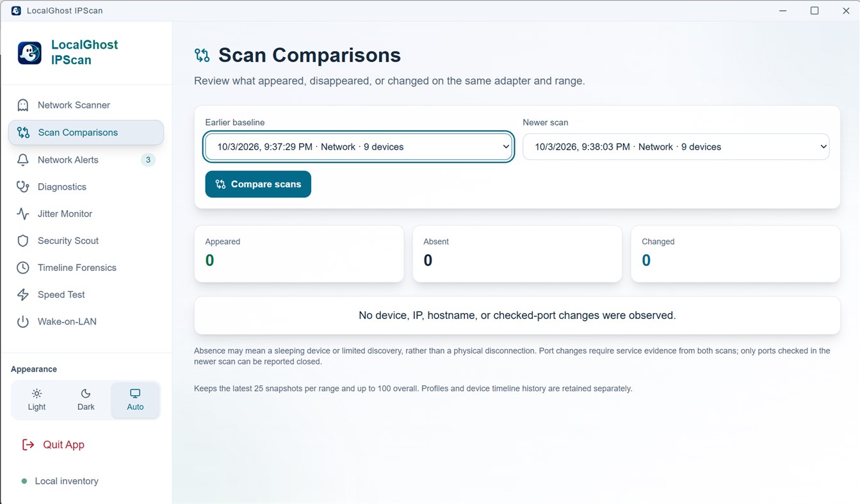Click the bell icon beside Network Alerts
This screenshot has width=860, height=504.
(23, 160)
